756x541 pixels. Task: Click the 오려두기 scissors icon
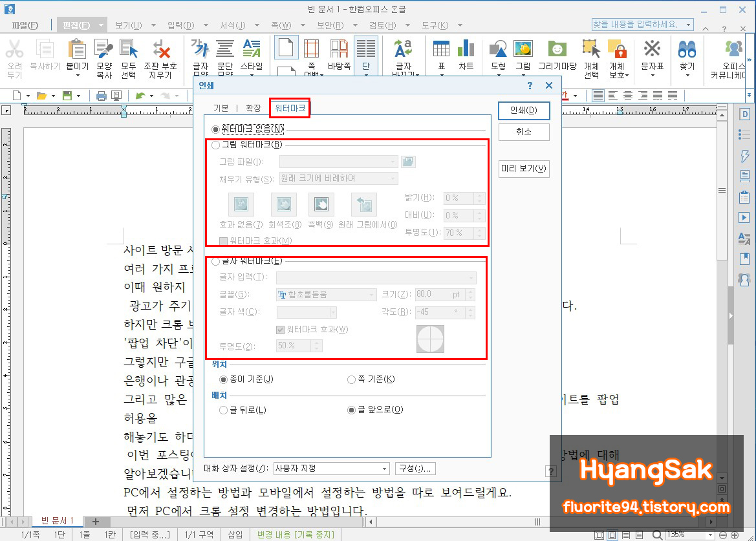click(14, 49)
